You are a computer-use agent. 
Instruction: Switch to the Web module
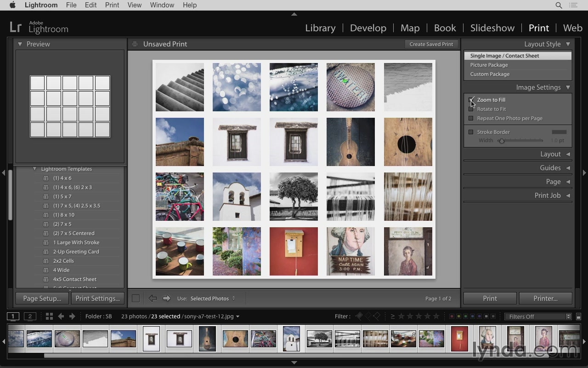click(572, 28)
